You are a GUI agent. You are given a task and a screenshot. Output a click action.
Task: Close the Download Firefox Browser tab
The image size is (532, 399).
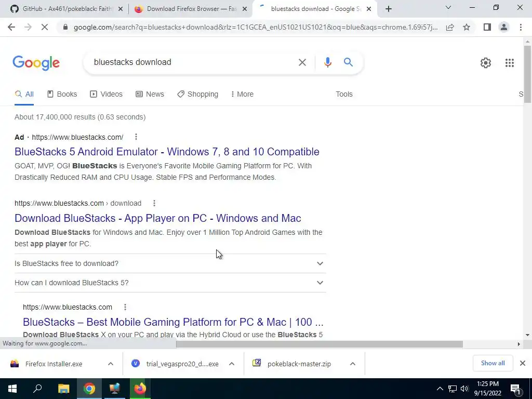pyautogui.click(x=244, y=9)
